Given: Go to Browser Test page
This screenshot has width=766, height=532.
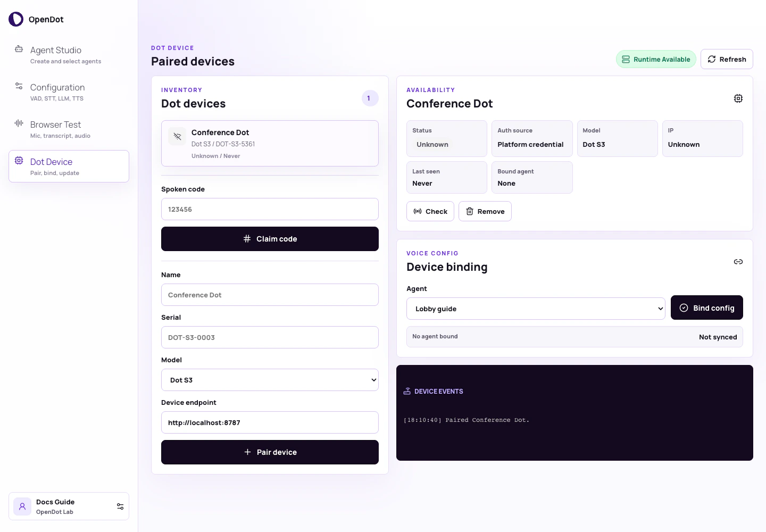Looking at the screenshot, I should (69, 129).
